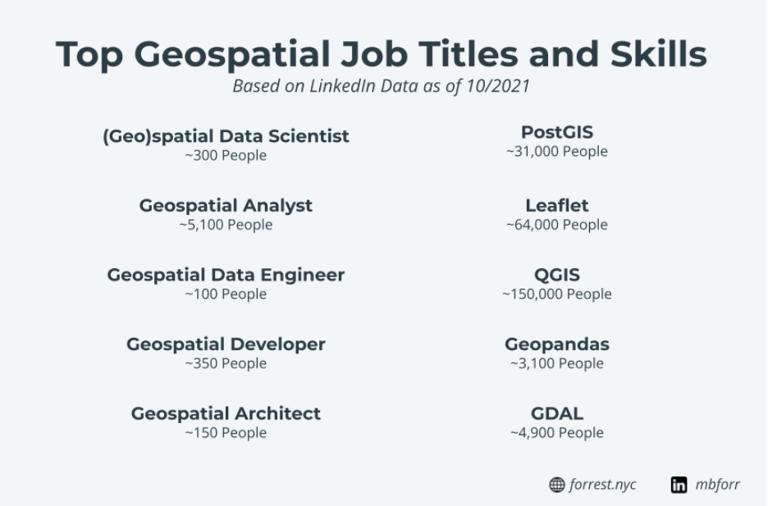The image size is (768, 506).
Task: Click the QGIS skill heading
Action: (x=557, y=274)
